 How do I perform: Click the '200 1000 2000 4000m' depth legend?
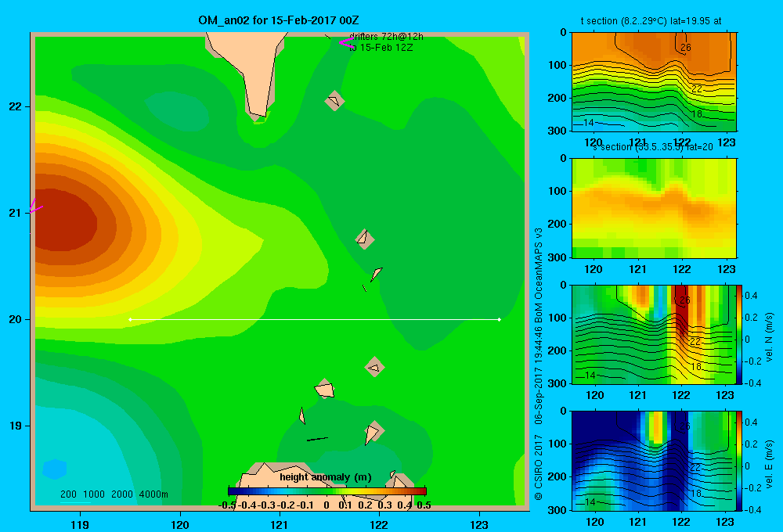pyautogui.click(x=114, y=494)
